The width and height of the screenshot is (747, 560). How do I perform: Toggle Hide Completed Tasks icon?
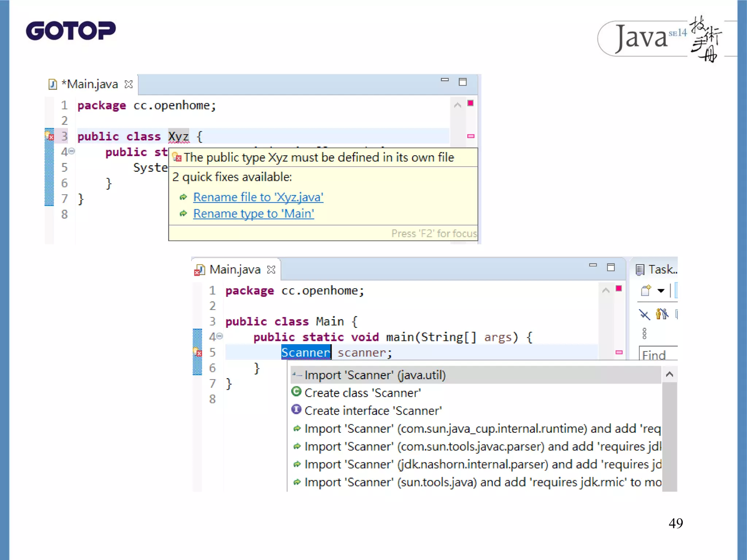(x=645, y=314)
